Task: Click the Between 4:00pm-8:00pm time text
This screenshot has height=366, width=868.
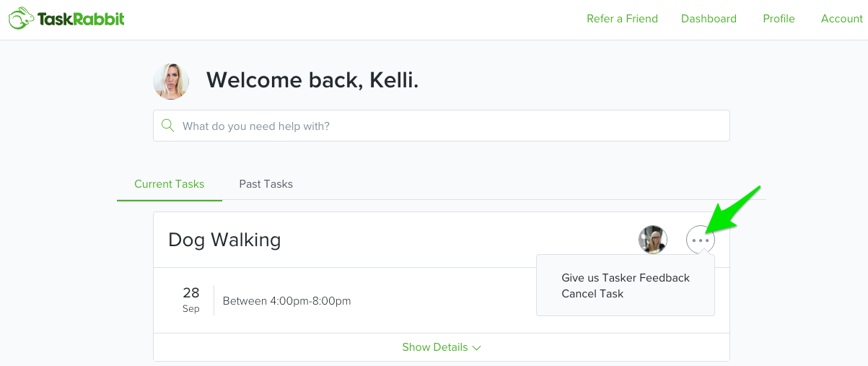Action: pyautogui.click(x=287, y=301)
